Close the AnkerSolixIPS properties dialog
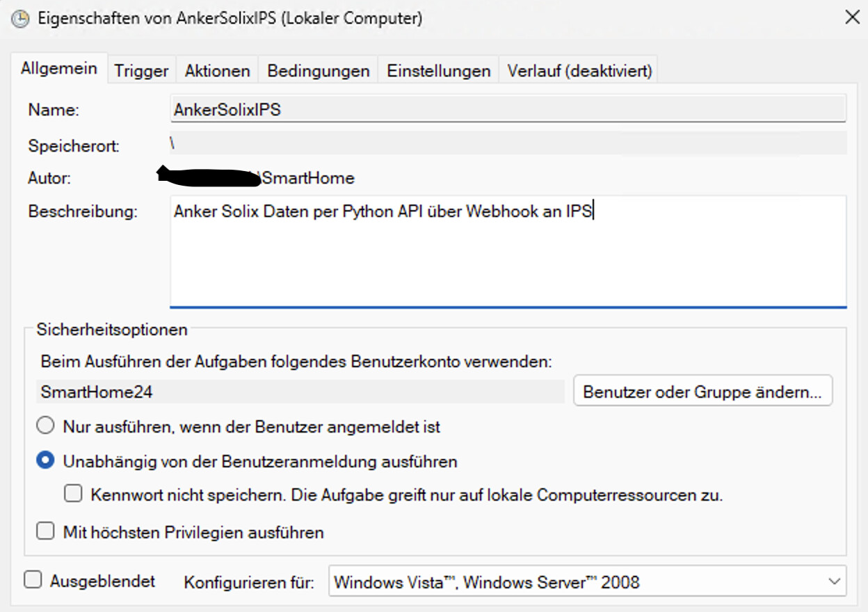The width and height of the screenshot is (868, 612). coord(851,17)
